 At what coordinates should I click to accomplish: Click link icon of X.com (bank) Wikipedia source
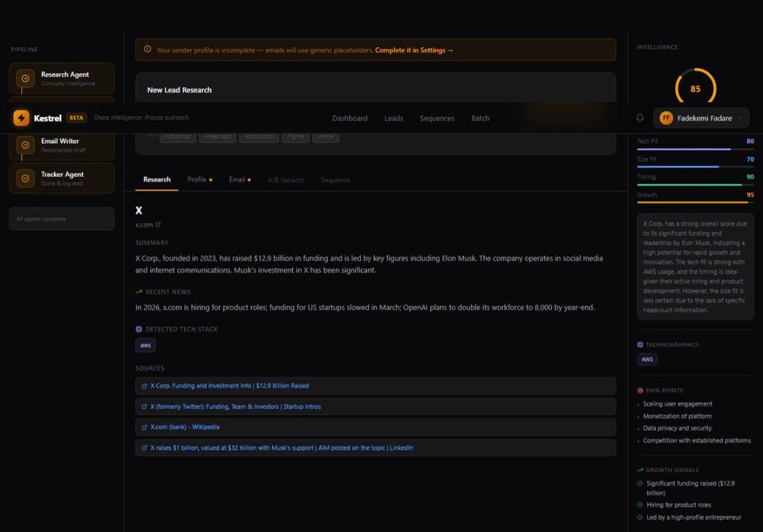click(145, 427)
